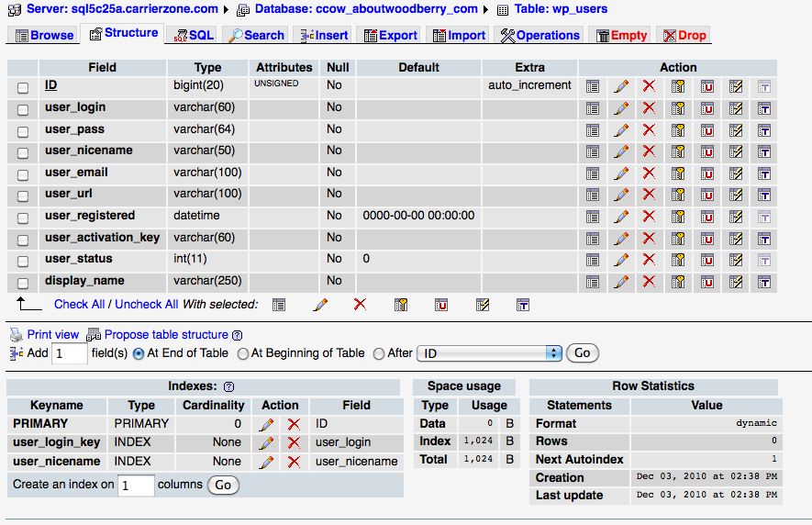Click the unique icon in user_url row
Image resolution: width=812 pixels, height=525 pixels.
point(707,195)
